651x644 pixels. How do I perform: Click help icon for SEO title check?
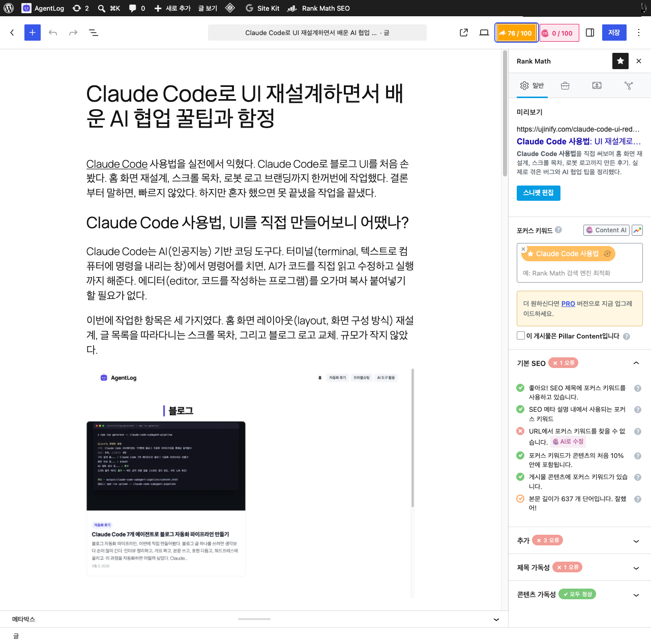[638, 388]
